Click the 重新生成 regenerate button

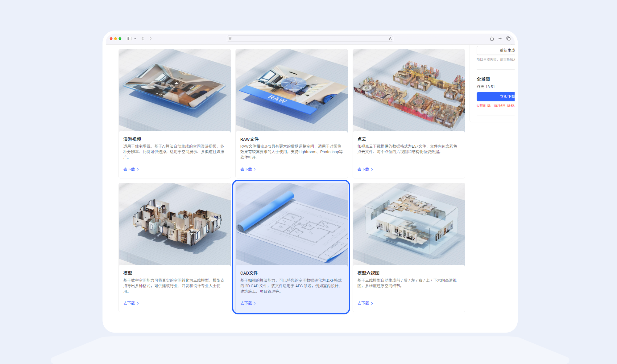point(496,50)
